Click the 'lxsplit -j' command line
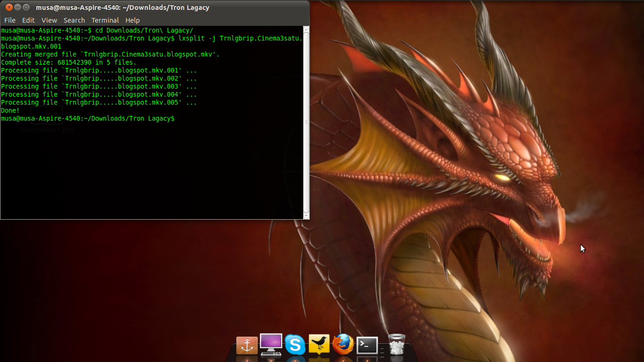 [152, 42]
